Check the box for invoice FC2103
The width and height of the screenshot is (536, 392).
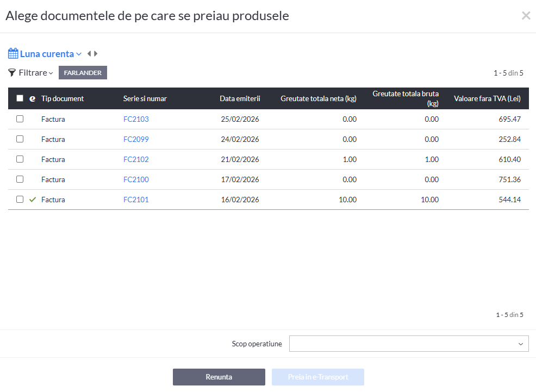(x=20, y=119)
